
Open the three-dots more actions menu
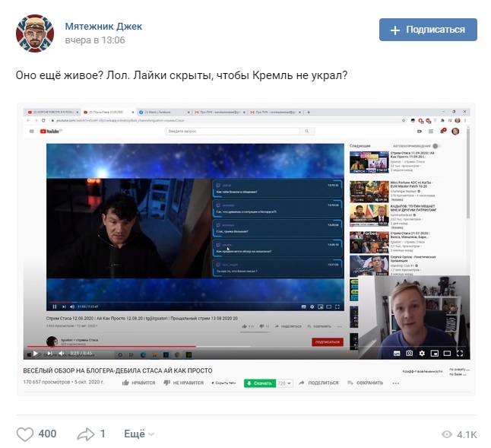click(x=396, y=383)
